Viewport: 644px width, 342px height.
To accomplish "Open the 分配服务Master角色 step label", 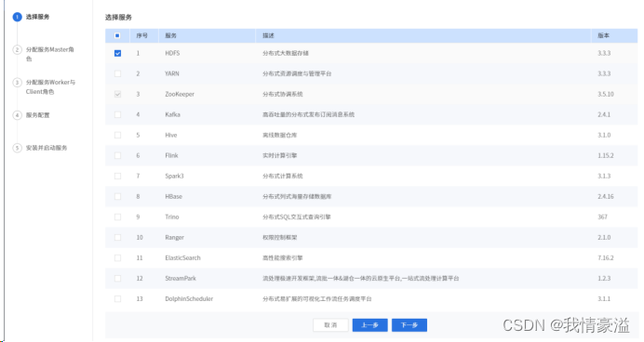I will [50, 54].
